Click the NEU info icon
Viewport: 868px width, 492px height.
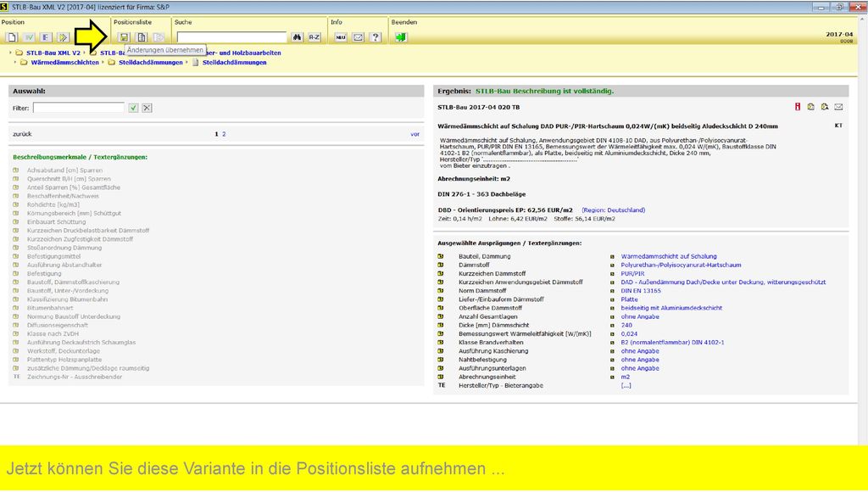click(x=341, y=37)
